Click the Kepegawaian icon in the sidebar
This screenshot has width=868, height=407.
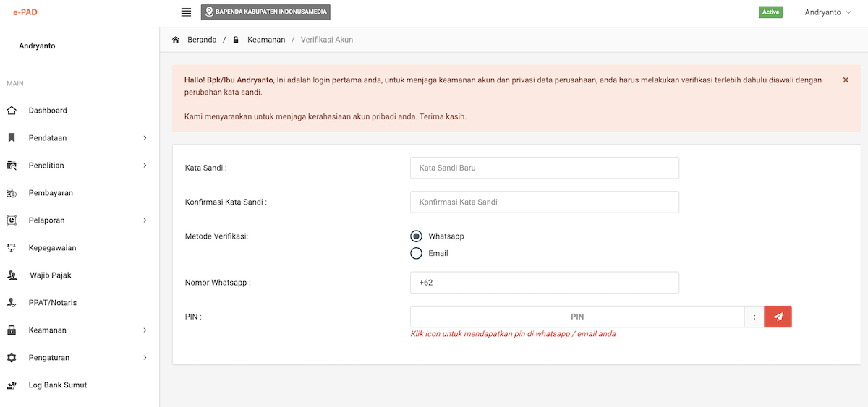click(12, 248)
